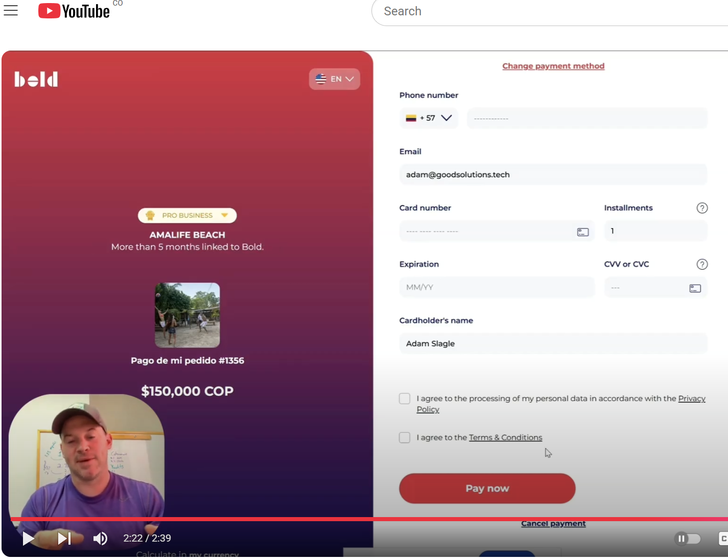728x560 pixels.
Task: Check the personal data processing checkbox
Action: [x=405, y=399]
